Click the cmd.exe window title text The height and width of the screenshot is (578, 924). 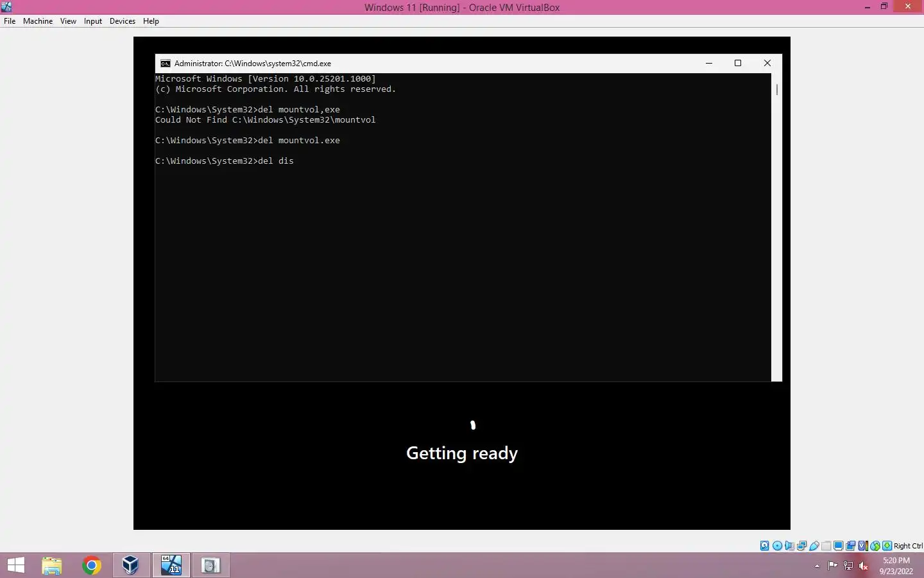(x=253, y=64)
